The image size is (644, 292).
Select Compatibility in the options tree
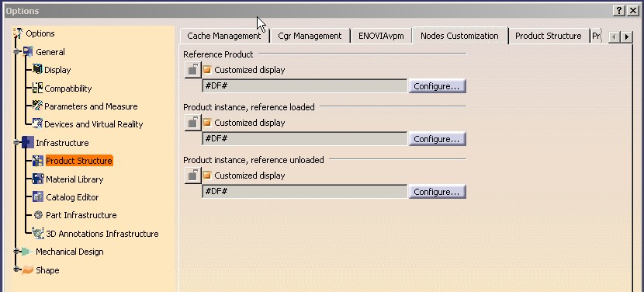[68, 89]
